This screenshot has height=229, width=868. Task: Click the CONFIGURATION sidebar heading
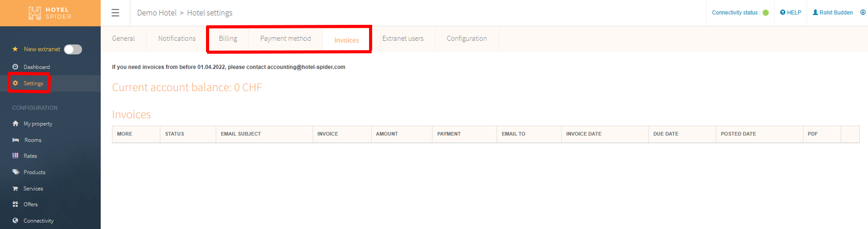pos(35,108)
